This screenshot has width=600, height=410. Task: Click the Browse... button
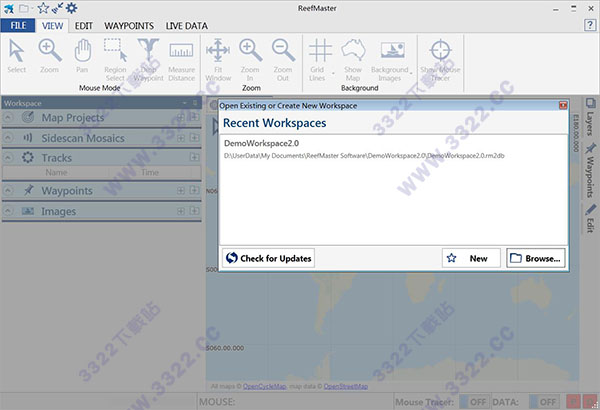536,258
